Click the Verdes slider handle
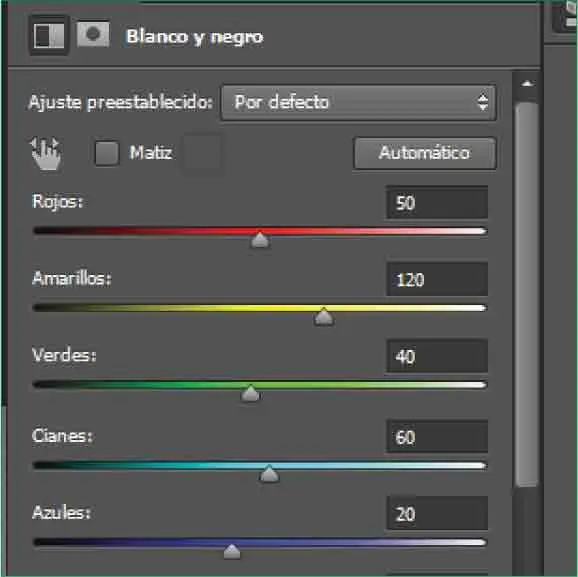The height and width of the screenshot is (577, 578). (251, 393)
